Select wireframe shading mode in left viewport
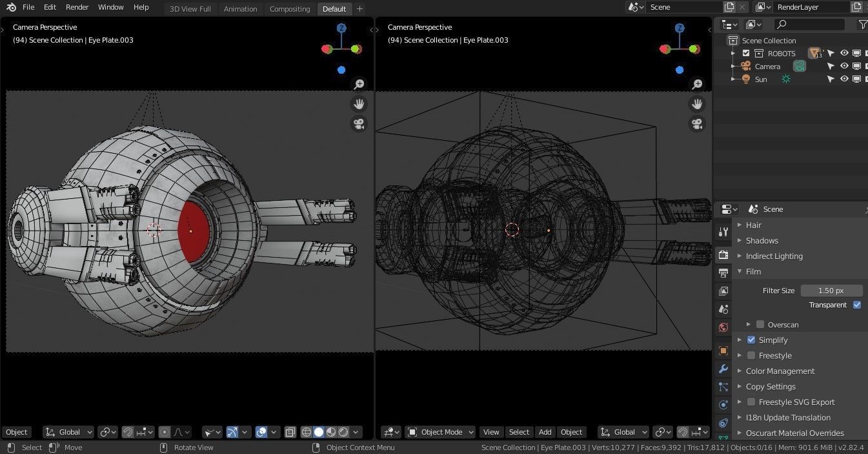Screen dimensions: 868x454 [307, 432]
